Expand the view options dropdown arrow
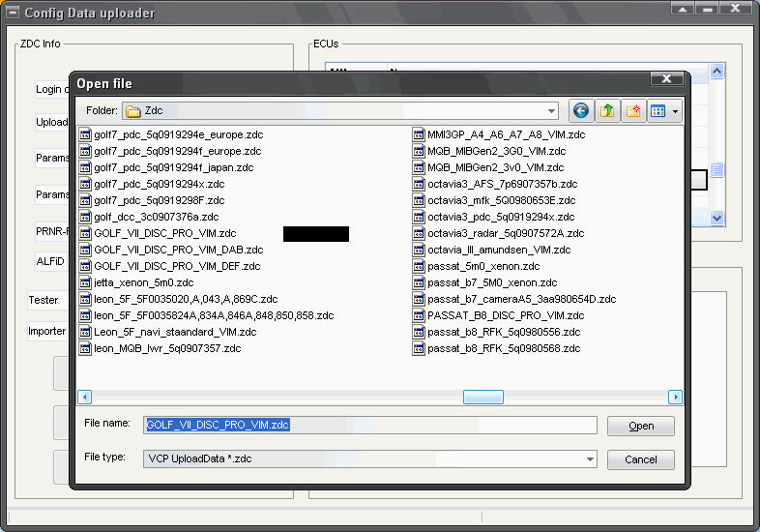Viewport: 760px width, 532px height. tap(676, 111)
